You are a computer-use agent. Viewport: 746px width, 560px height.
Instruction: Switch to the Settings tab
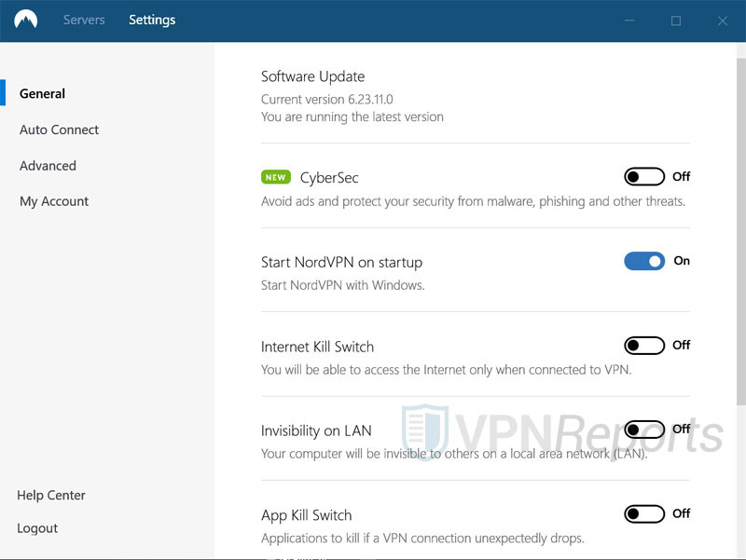point(152,20)
